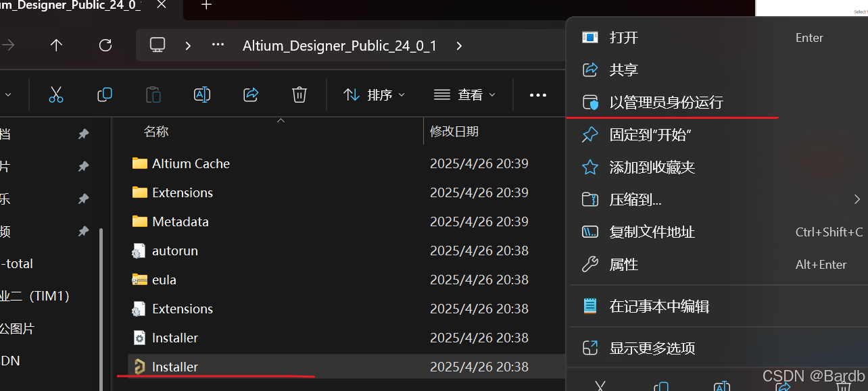Click the navigation pane vertical scrollbar
Viewport: 868px width, 391px height.
click(101, 308)
